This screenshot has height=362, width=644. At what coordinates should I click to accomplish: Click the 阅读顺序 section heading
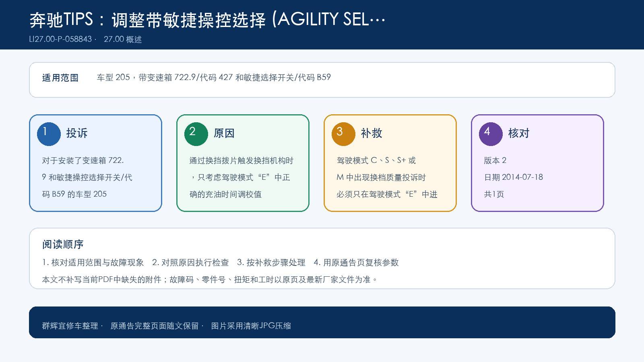[63, 244]
